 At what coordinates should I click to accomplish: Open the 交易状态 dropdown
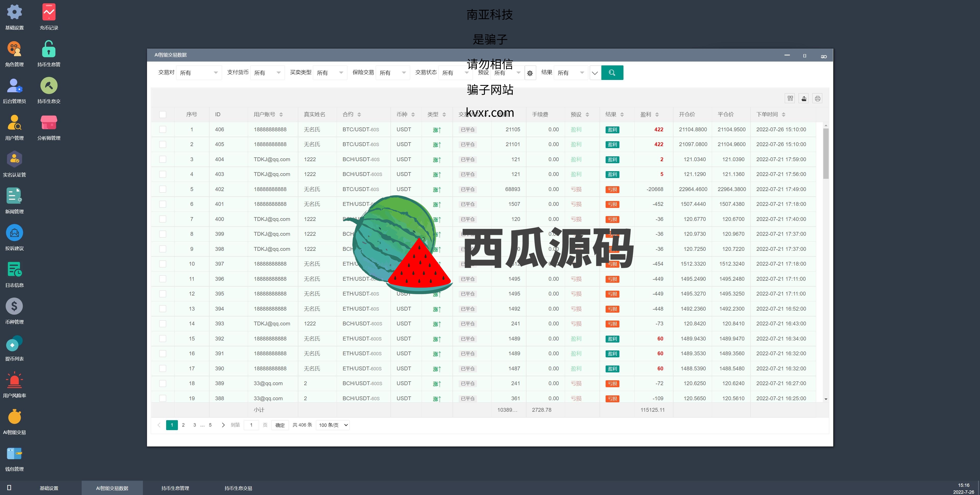[x=455, y=73]
